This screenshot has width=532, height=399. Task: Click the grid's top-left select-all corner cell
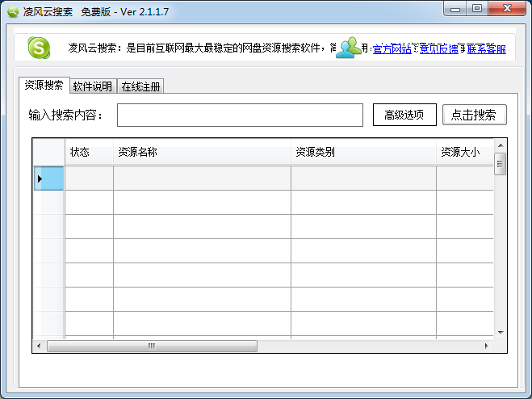coord(49,152)
